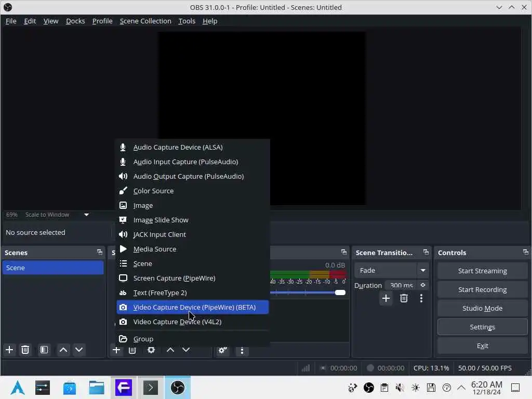Add a Media Source
The height and width of the screenshot is (399, 532).
coord(192,249)
